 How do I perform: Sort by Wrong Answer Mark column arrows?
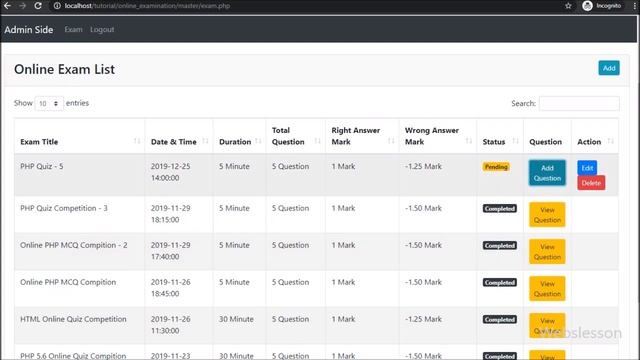(x=469, y=141)
